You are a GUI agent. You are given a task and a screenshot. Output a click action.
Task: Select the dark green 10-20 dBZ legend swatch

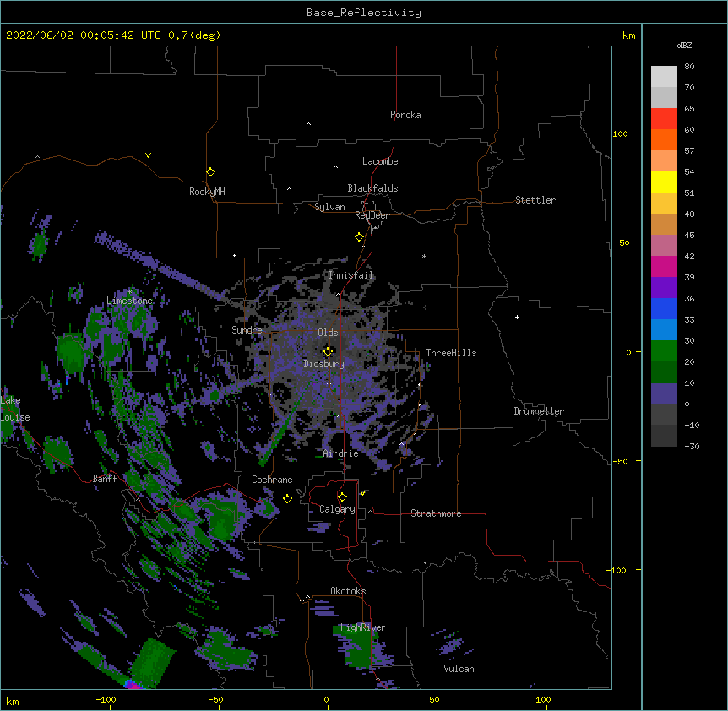tap(664, 372)
